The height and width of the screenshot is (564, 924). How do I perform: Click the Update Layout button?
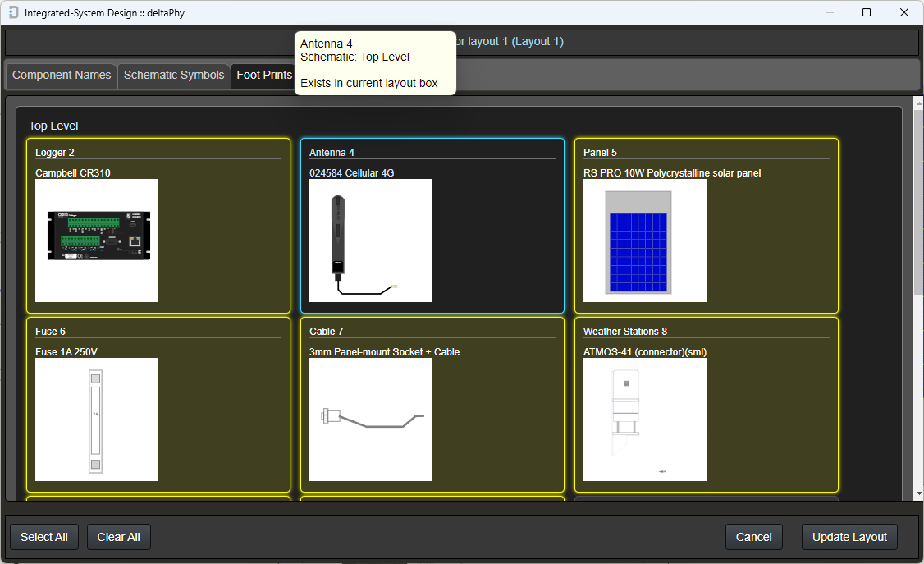849,537
